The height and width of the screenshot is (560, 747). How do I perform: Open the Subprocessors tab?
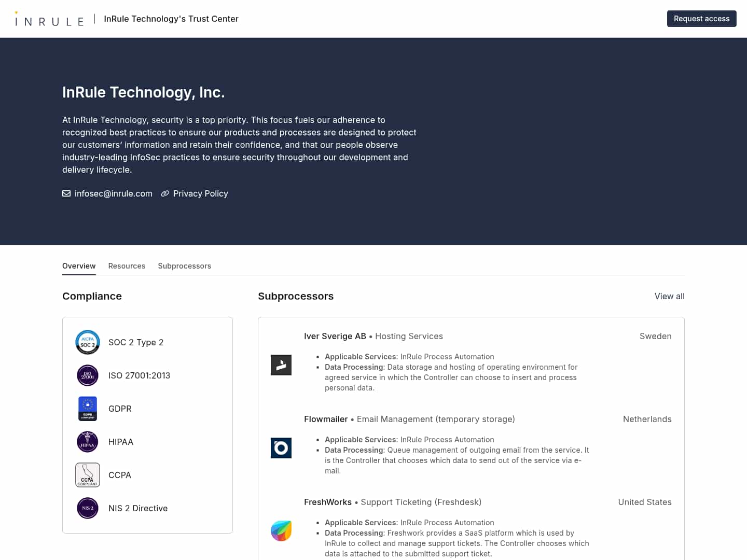click(184, 266)
